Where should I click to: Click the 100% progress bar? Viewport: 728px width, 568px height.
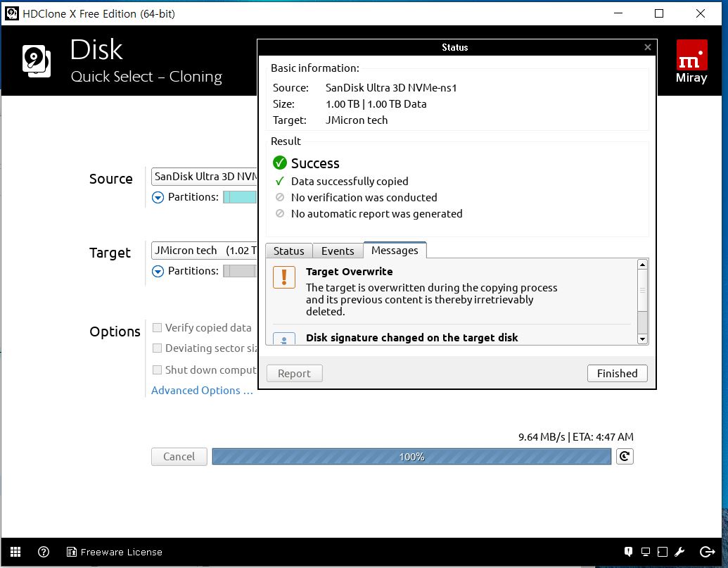[x=411, y=457]
